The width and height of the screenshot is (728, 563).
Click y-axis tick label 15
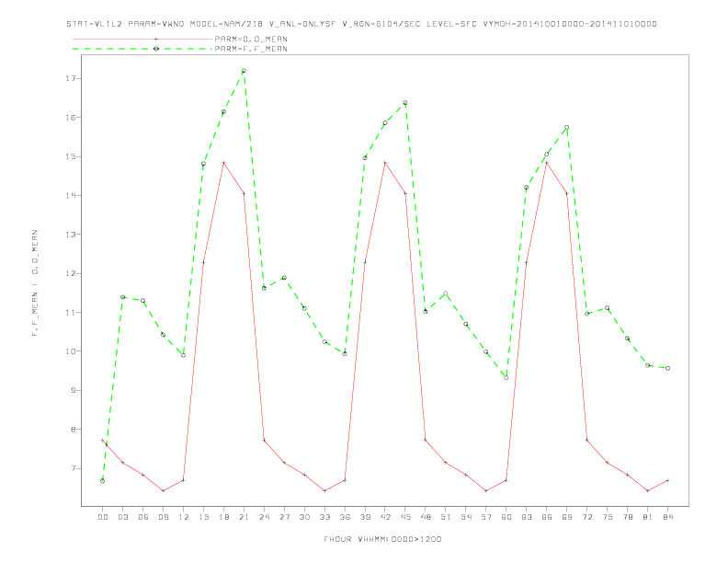(70, 156)
